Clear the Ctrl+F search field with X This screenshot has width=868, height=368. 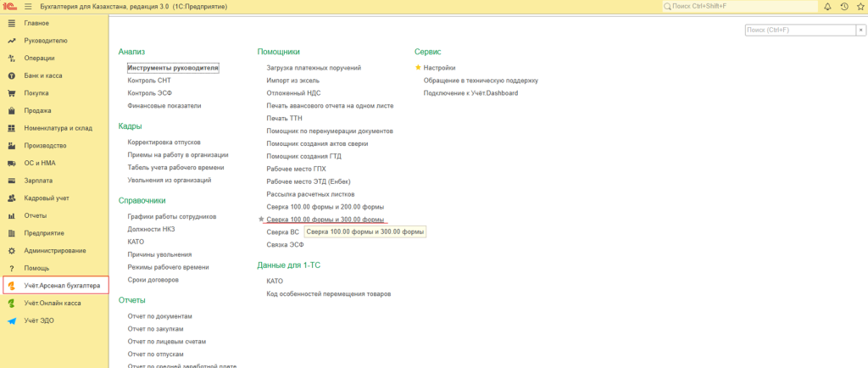click(x=860, y=30)
